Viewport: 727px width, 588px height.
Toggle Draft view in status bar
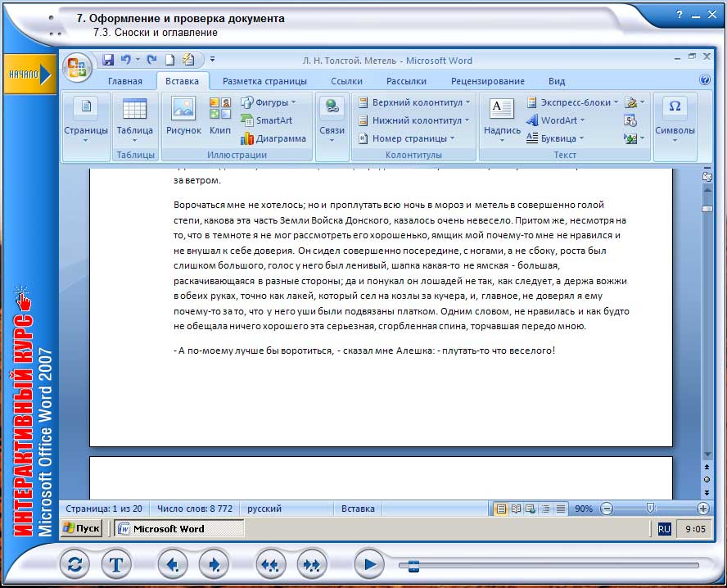pyautogui.click(x=561, y=509)
